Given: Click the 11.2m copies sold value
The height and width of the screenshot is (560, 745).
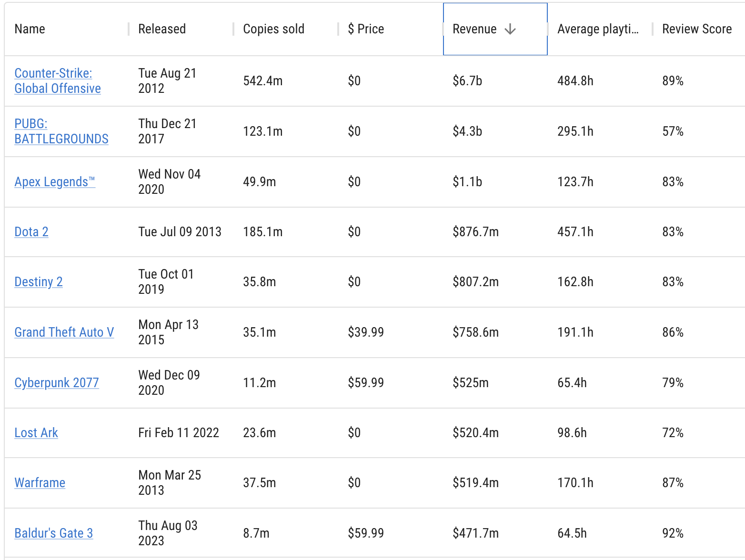Looking at the screenshot, I should (260, 383).
